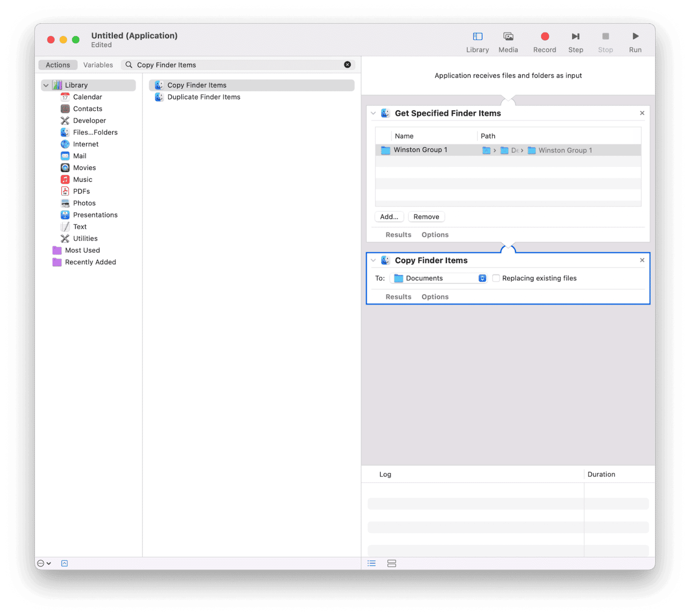Click the Remove button below the item list
The width and height of the screenshot is (690, 616).
coord(426,216)
